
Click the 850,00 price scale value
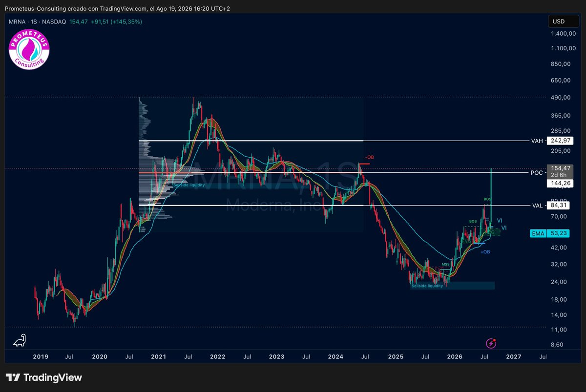click(560, 64)
